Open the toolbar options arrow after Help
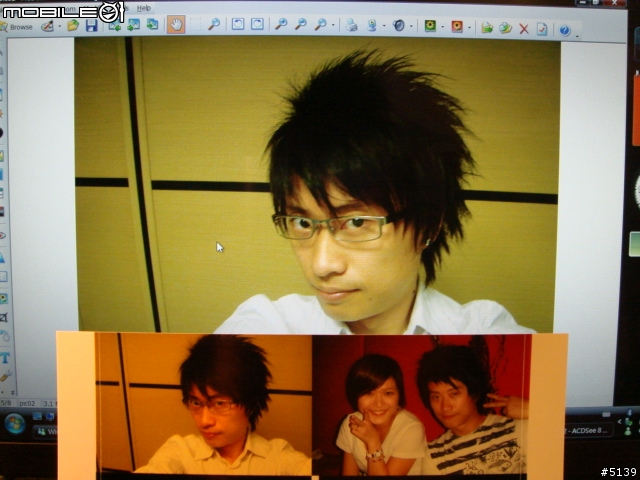This screenshot has width=640, height=480. point(578,36)
